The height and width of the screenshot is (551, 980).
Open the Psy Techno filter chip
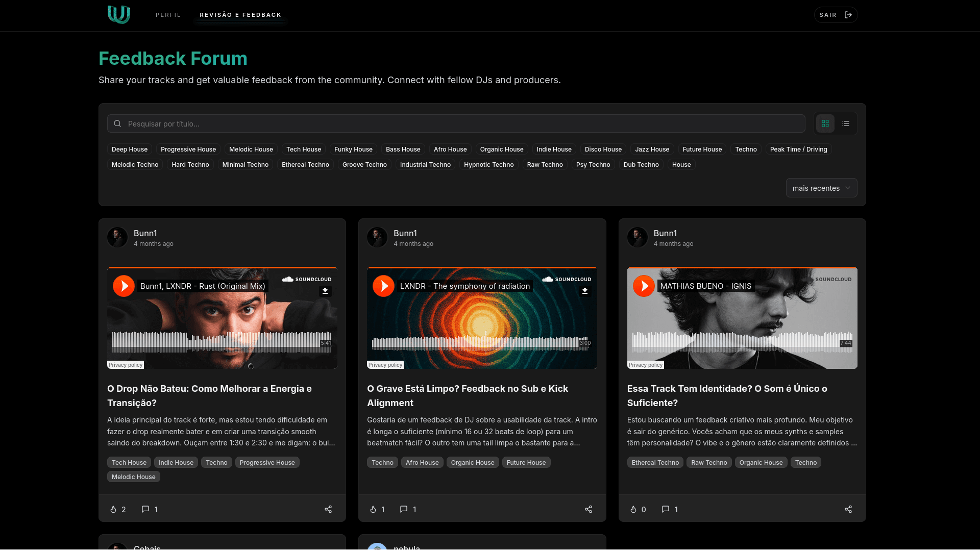point(593,164)
